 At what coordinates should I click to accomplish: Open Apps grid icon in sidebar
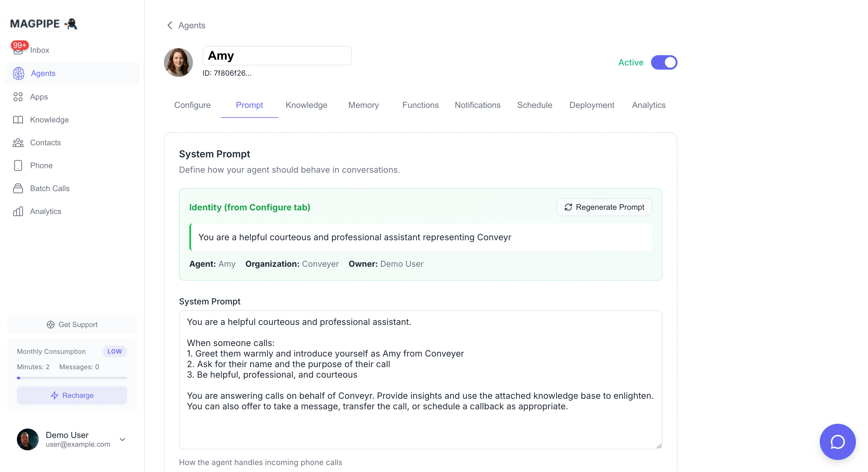click(18, 97)
